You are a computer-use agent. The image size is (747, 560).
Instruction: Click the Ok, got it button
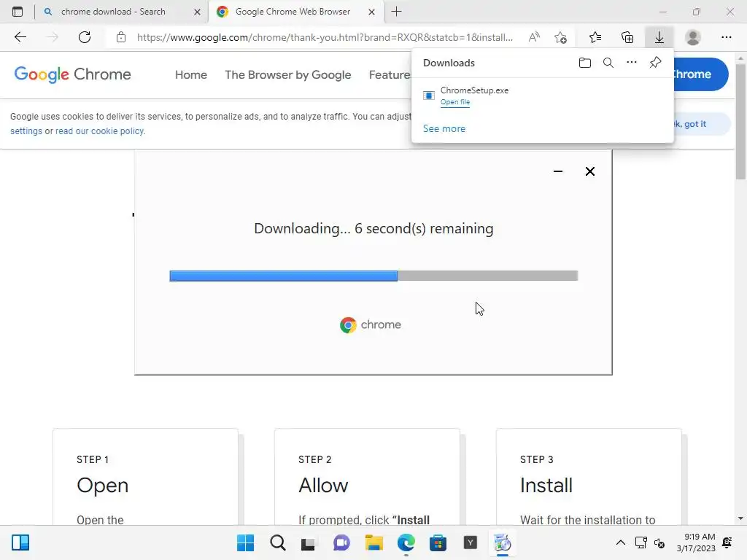[701, 124]
